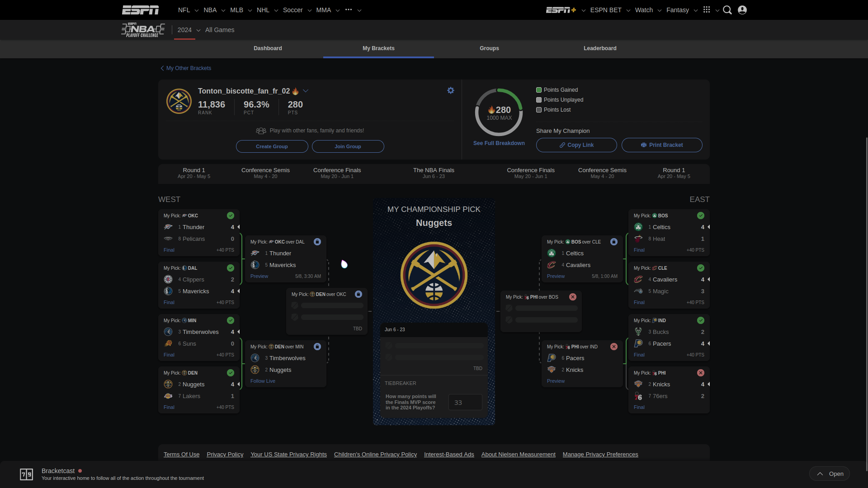Select the My Brackets tab
Image resolution: width=868 pixels, height=488 pixels.
coord(378,48)
